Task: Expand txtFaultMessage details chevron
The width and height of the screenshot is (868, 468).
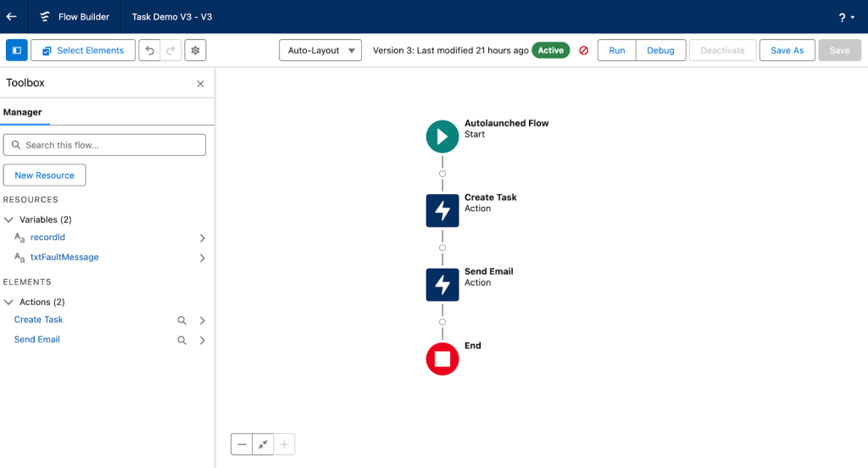Action: pos(202,258)
